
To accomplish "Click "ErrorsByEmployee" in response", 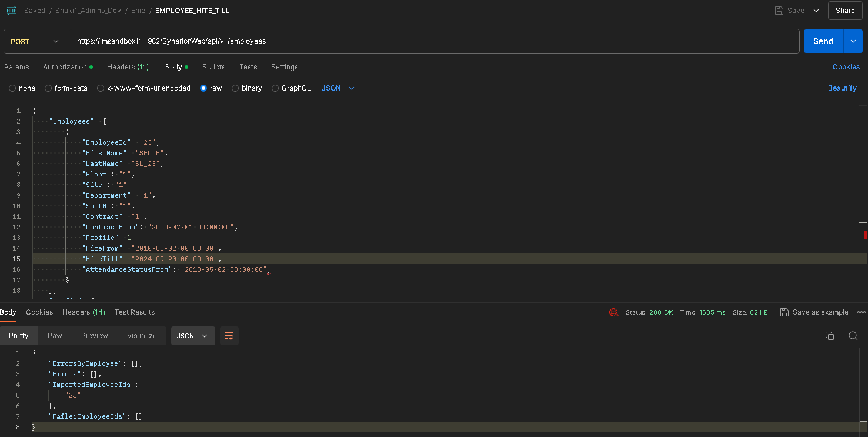I will click(86, 363).
